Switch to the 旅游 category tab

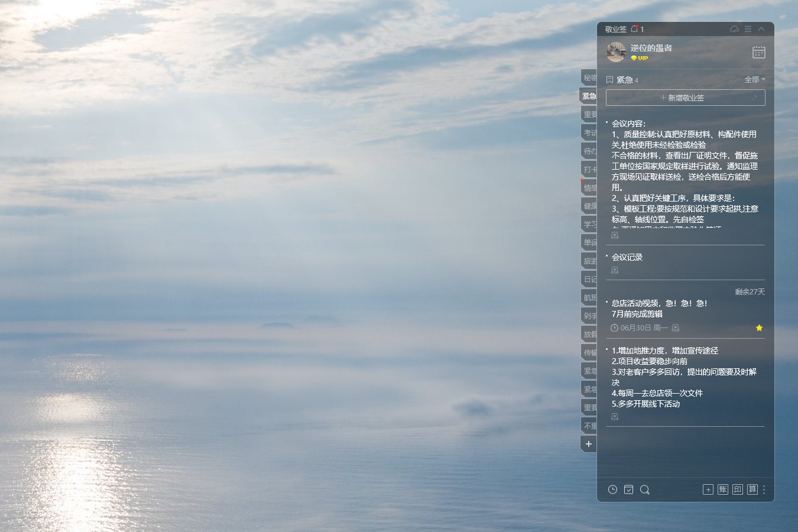click(x=589, y=261)
